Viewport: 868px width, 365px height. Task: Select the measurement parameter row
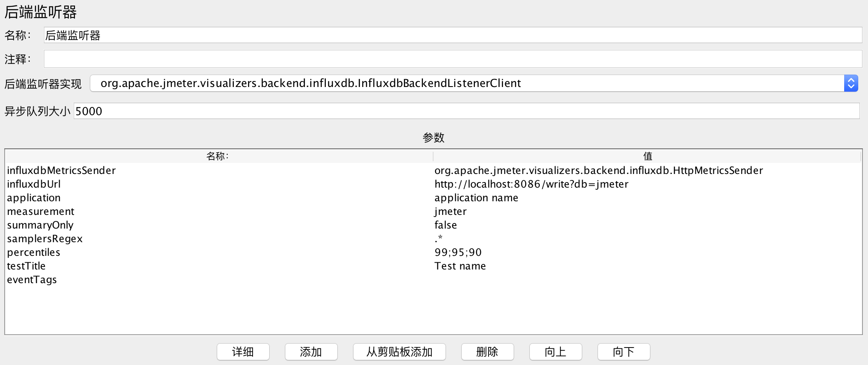[x=434, y=211]
